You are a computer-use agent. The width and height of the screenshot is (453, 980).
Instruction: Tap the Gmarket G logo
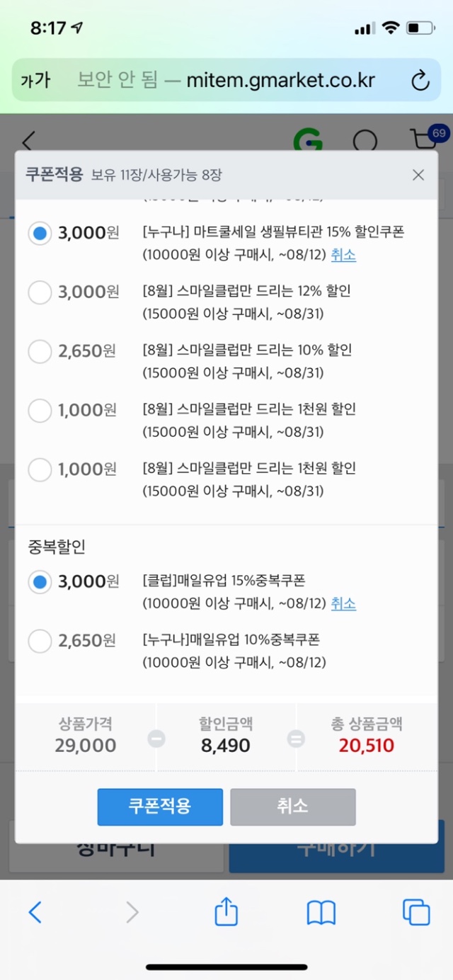(307, 141)
